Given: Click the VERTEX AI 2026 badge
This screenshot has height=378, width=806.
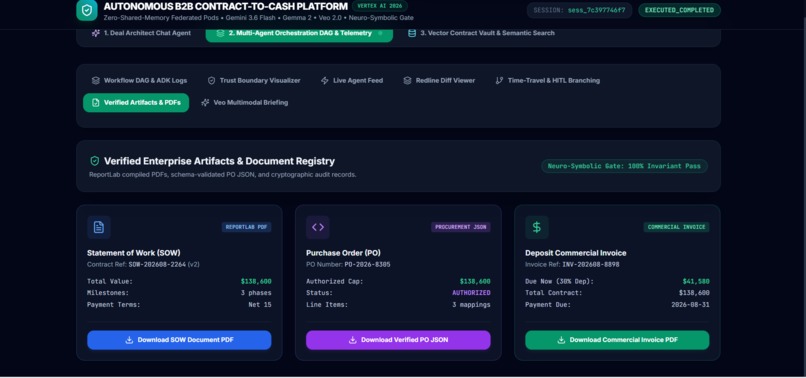Looking at the screenshot, I should (x=380, y=6).
